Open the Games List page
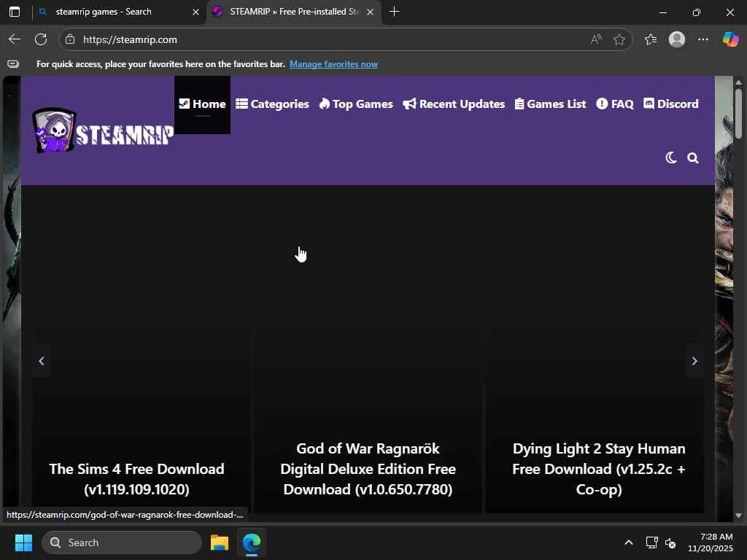This screenshot has height=560, width=747. pyautogui.click(x=551, y=104)
